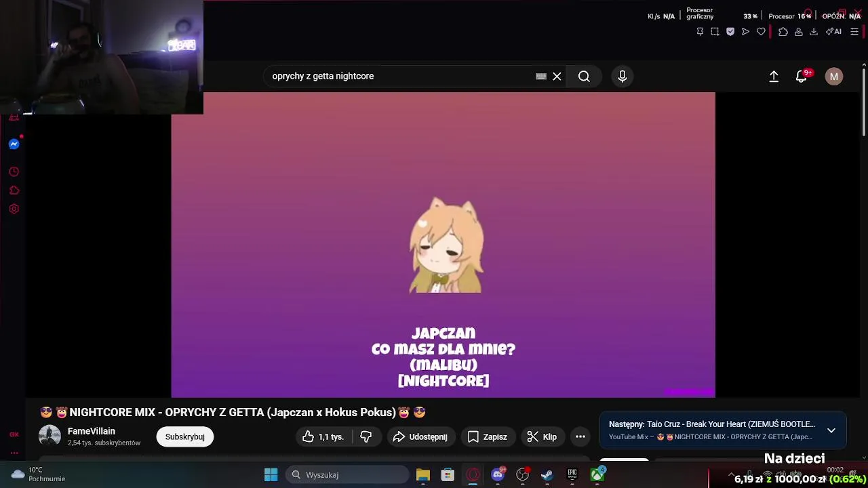The height and width of the screenshot is (488, 868).
Task: Open Discord from the taskbar
Action: click(x=498, y=475)
